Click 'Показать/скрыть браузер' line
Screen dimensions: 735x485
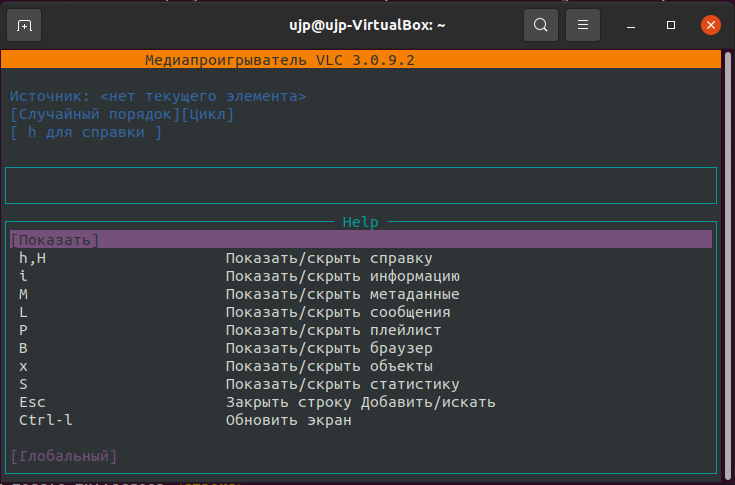[x=329, y=348]
